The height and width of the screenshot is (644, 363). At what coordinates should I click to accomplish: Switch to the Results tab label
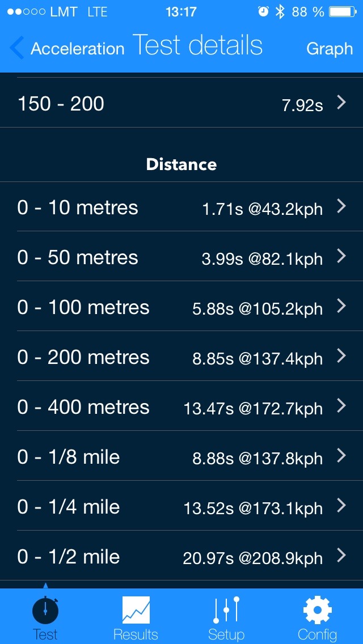point(136,634)
